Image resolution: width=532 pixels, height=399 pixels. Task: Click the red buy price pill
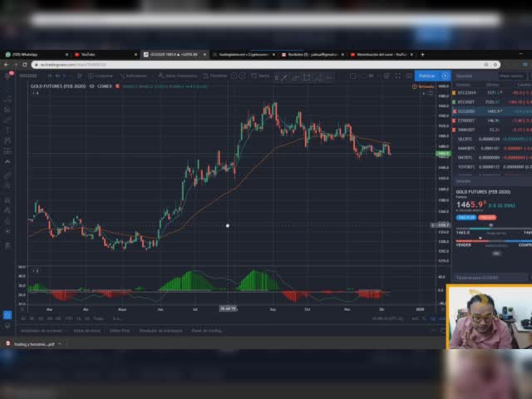click(x=487, y=218)
